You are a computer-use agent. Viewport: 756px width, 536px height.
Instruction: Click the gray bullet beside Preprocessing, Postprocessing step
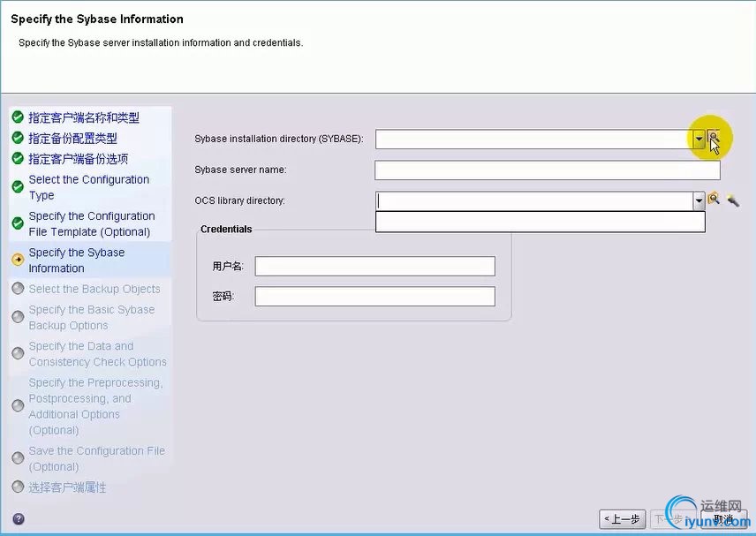(x=18, y=405)
